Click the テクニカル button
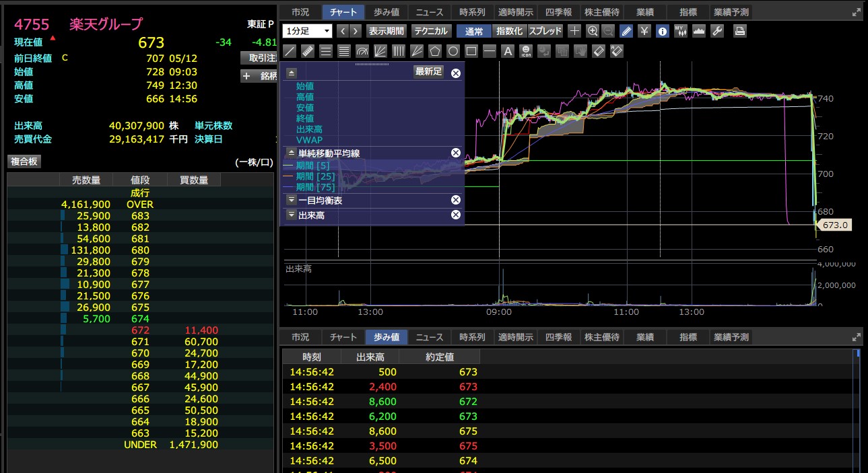This screenshot has width=868, height=473. click(430, 31)
